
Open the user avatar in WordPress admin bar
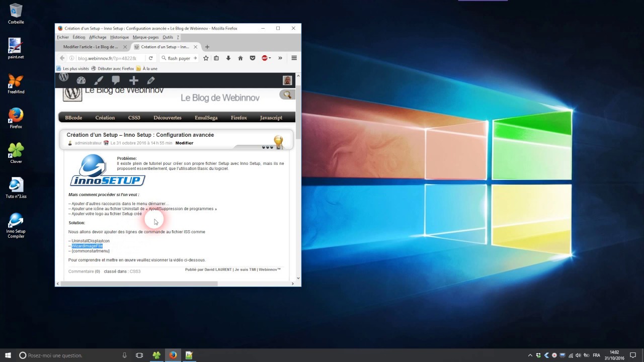click(x=287, y=80)
